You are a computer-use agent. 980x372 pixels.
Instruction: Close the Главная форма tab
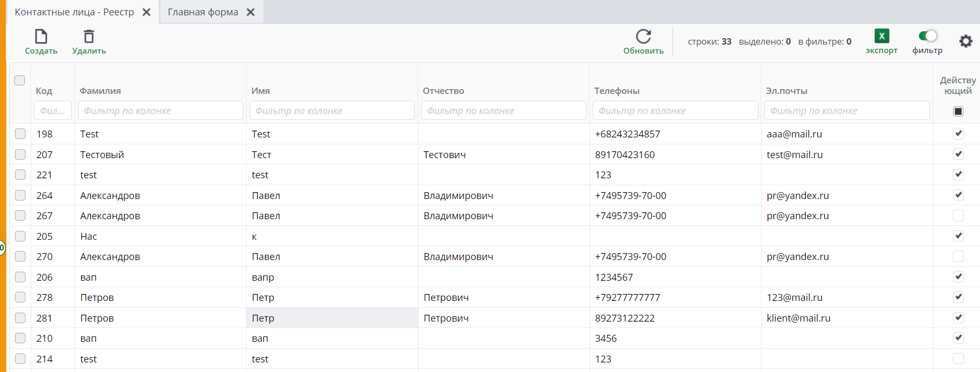tap(251, 12)
